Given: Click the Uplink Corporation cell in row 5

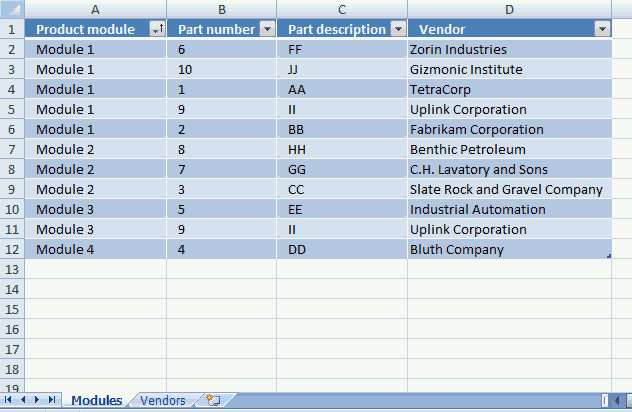Looking at the screenshot, I should [x=509, y=109].
